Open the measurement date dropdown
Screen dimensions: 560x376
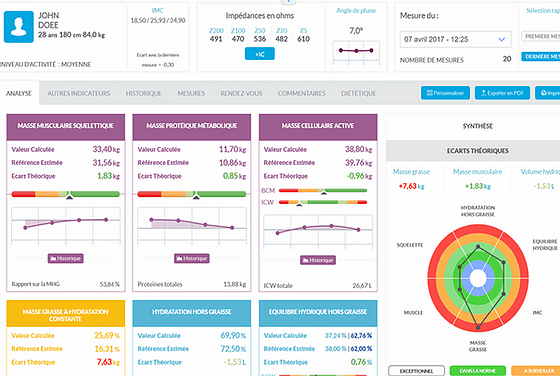coord(455,39)
